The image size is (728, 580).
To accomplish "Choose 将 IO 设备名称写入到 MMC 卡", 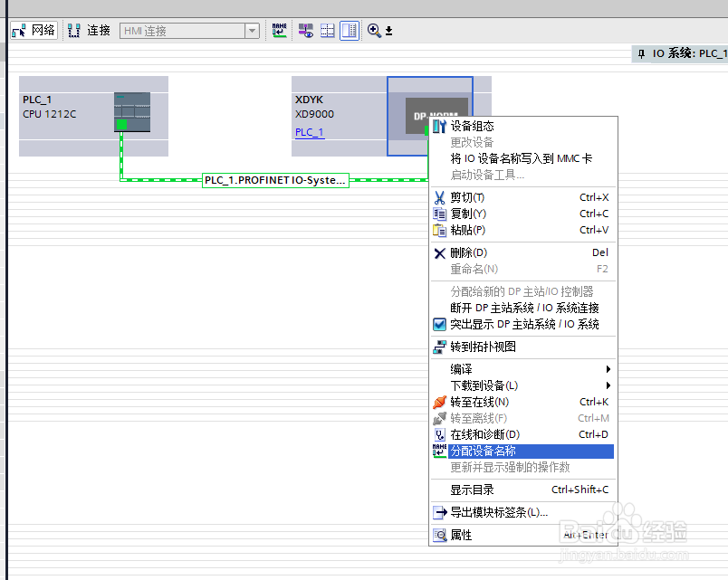I will pyautogui.click(x=522, y=158).
